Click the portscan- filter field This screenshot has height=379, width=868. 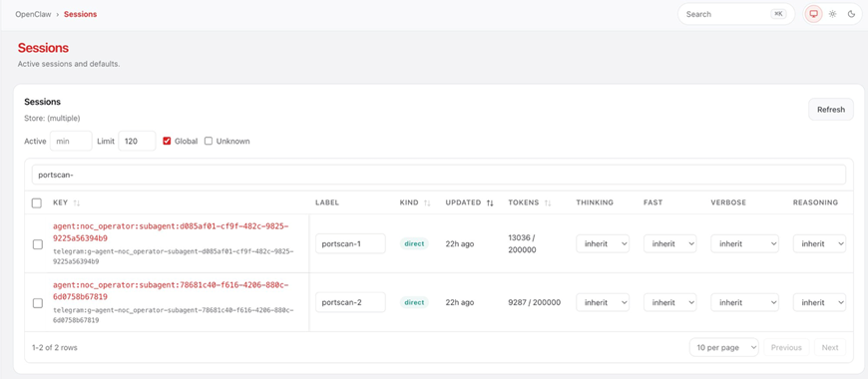(x=439, y=175)
